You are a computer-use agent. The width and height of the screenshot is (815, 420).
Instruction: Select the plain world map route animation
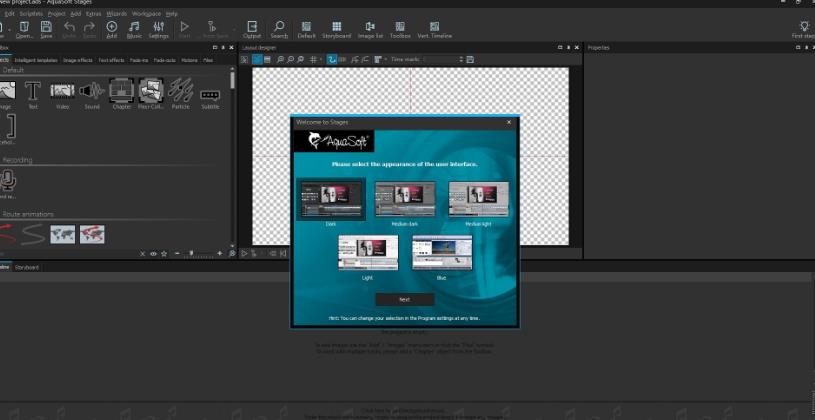coord(62,234)
